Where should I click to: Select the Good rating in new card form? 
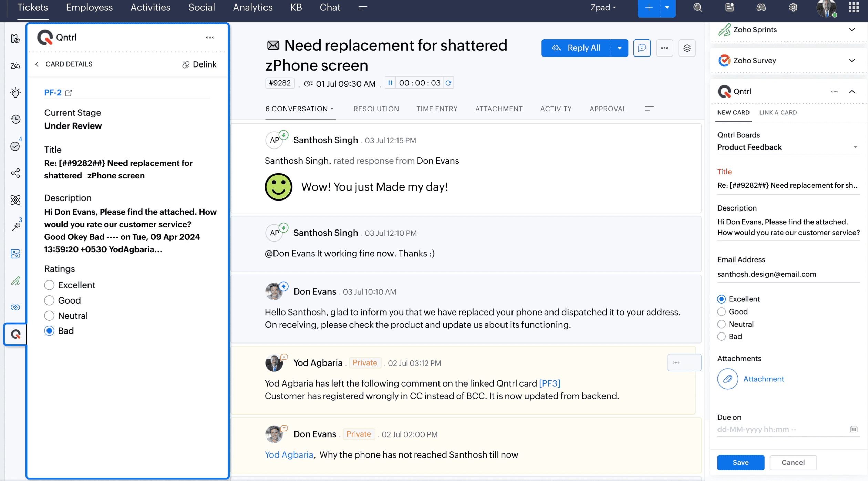(721, 311)
